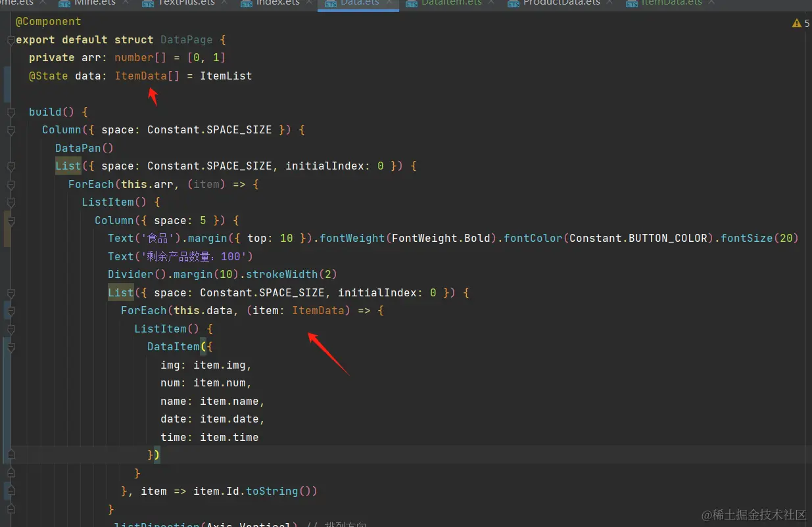Image resolution: width=812 pixels, height=527 pixels.
Task: Click Constant.BUTTON_COLOR in fontColor call
Action: coord(638,238)
